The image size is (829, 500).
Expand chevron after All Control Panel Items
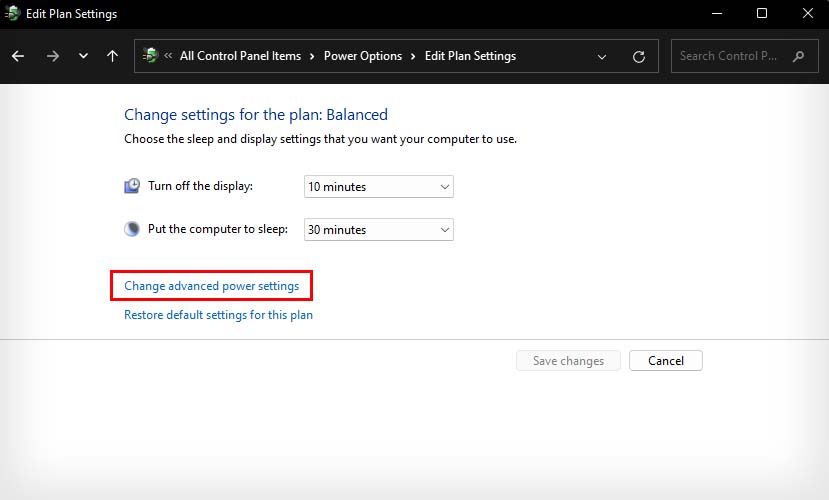point(312,57)
